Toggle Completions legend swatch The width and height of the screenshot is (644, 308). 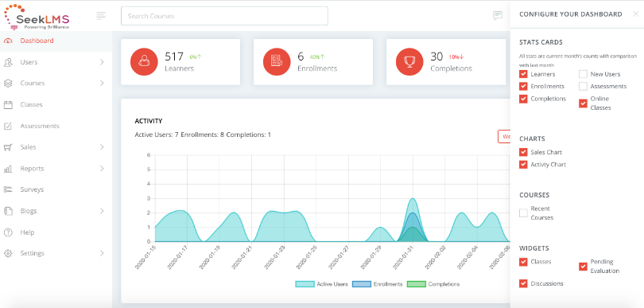416,284
